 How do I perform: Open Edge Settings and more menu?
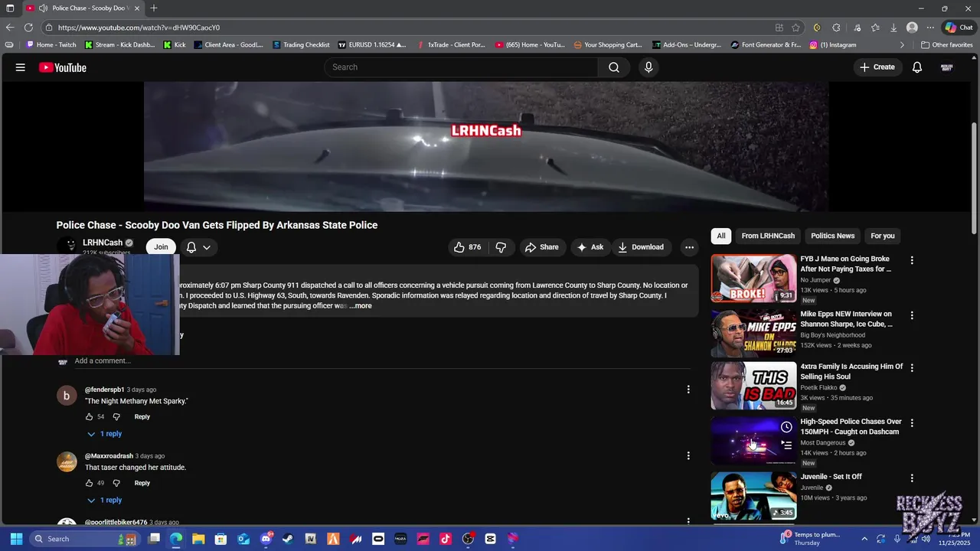coord(930,28)
